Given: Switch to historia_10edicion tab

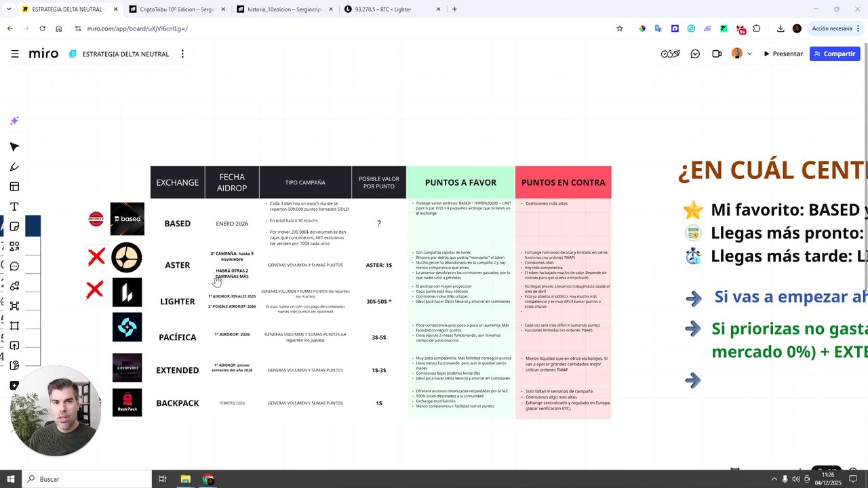Looking at the screenshot, I should 285,9.
